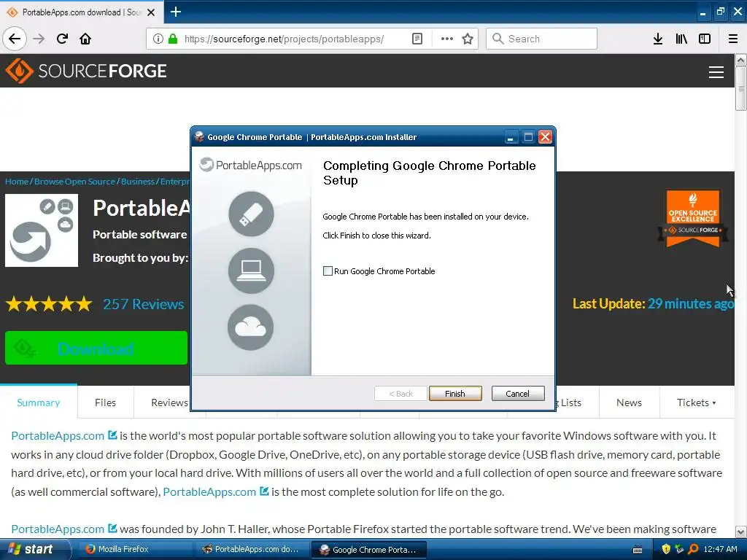747x560 pixels.
Task: Click the Firefox back arrow button
Action: pos(15,39)
